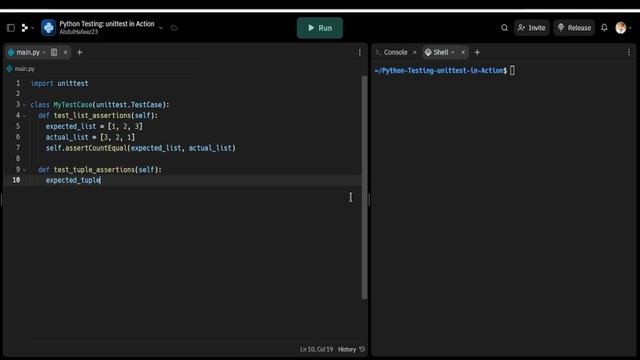Click the editor vertical scrollbar
Screen dimensions: 640x360
364,188
